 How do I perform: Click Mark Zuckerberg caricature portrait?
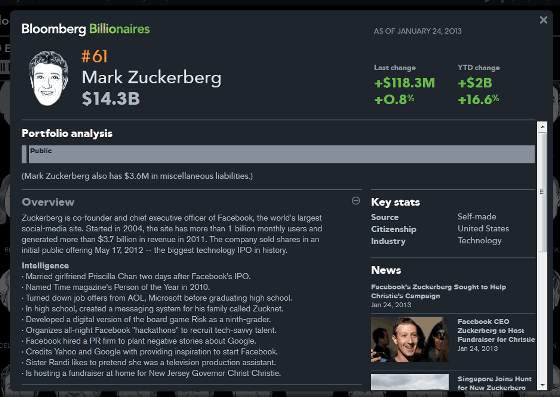click(49, 78)
